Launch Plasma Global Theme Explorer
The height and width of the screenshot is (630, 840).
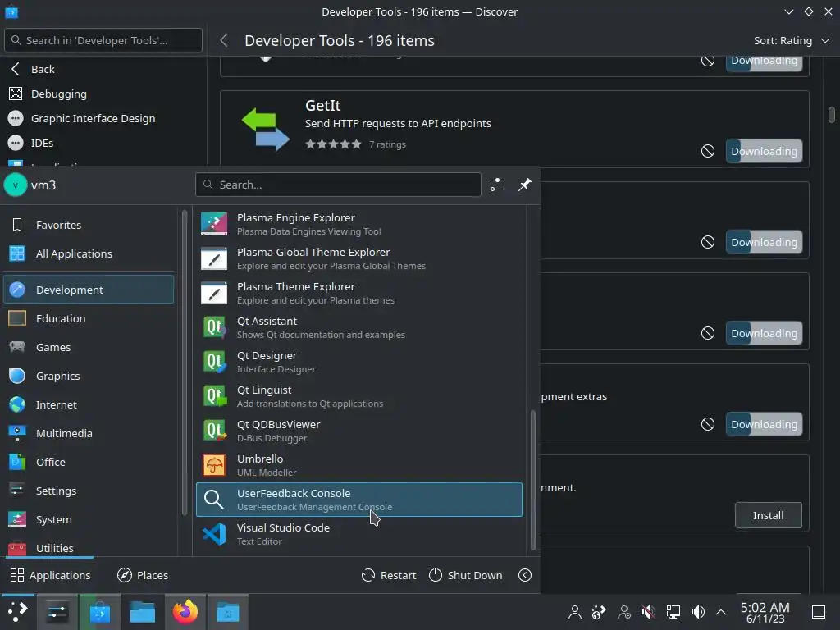(359, 258)
